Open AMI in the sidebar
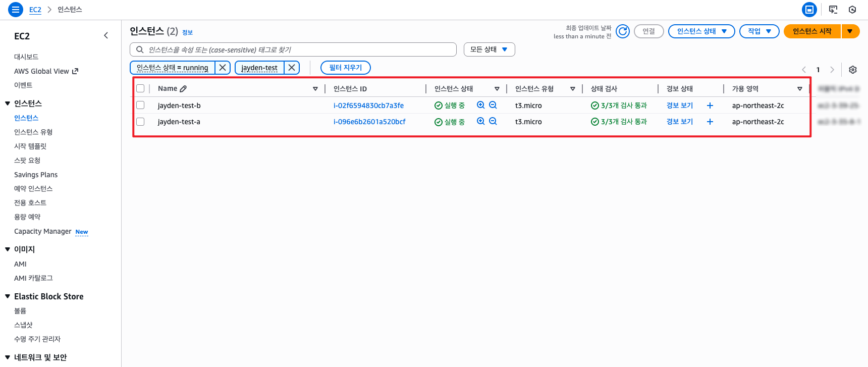This screenshot has width=868, height=367. pos(20,264)
